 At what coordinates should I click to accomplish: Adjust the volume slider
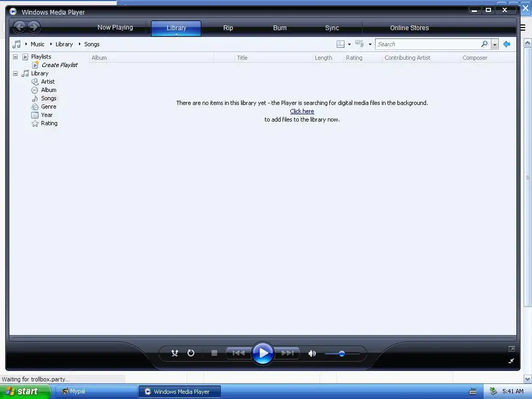coord(342,353)
